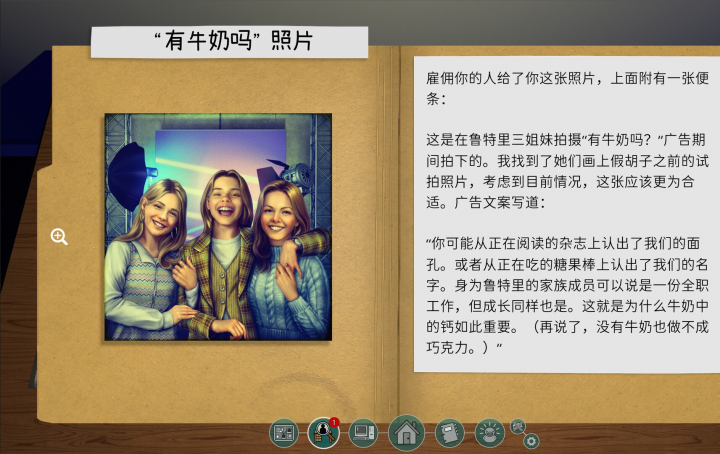Open settings gear icon
The width and height of the screenshot is (720, 454).
click(531, 440)
